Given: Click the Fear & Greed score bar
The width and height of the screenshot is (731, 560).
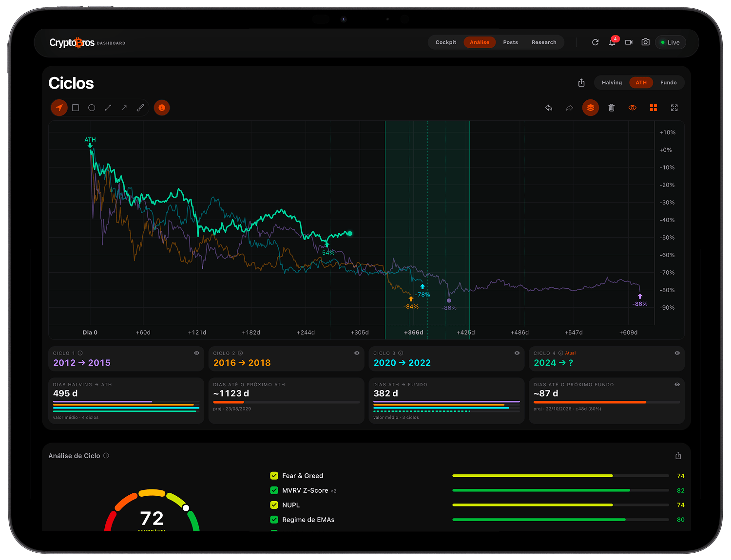Looking at the screenshot, I should (560, 476).
